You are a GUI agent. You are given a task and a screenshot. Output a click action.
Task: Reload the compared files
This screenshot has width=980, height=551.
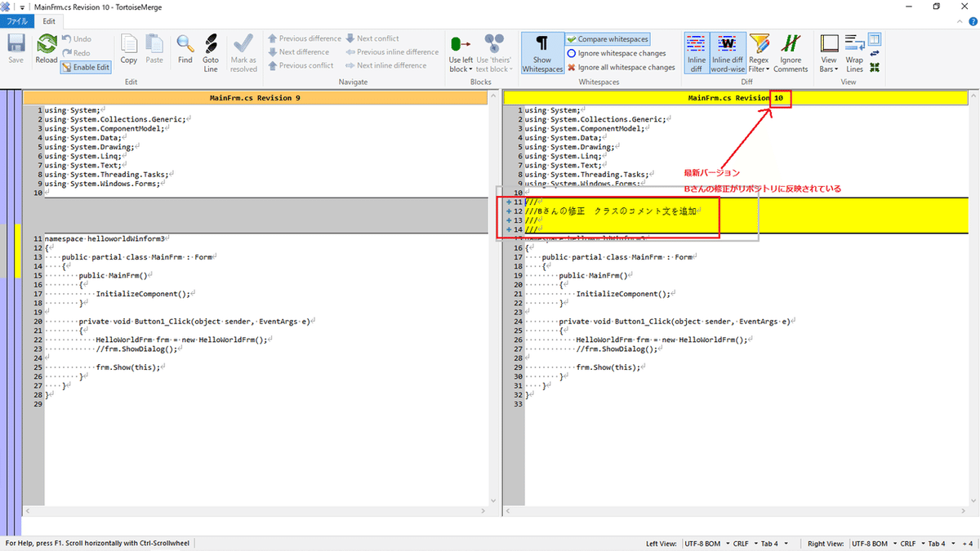[x=47, y=49]
